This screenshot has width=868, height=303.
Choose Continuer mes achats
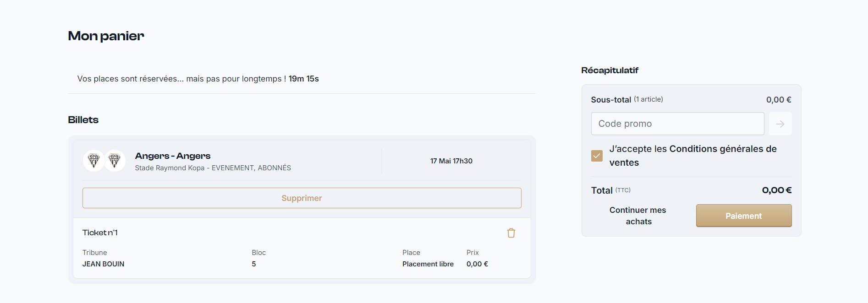click(638, 216)
